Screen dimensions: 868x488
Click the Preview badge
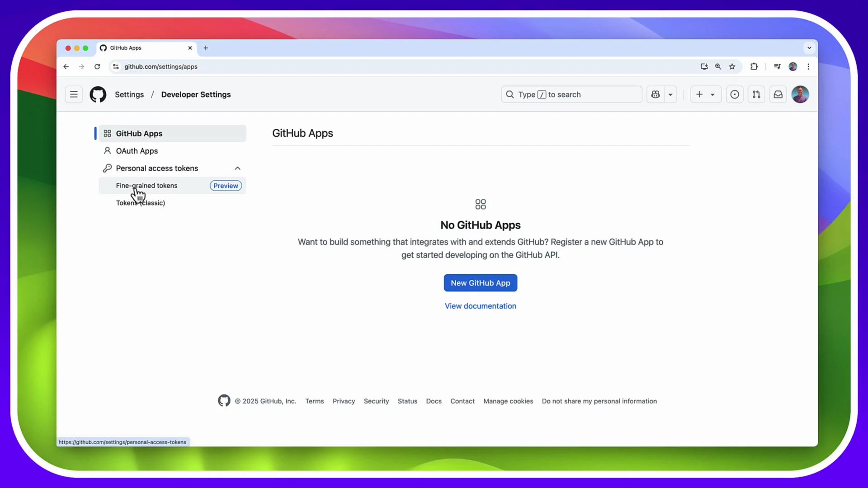coord(226,186)
